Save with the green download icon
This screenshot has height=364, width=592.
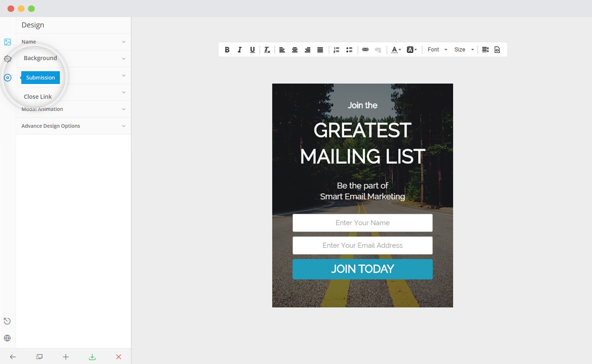[92, 357]
